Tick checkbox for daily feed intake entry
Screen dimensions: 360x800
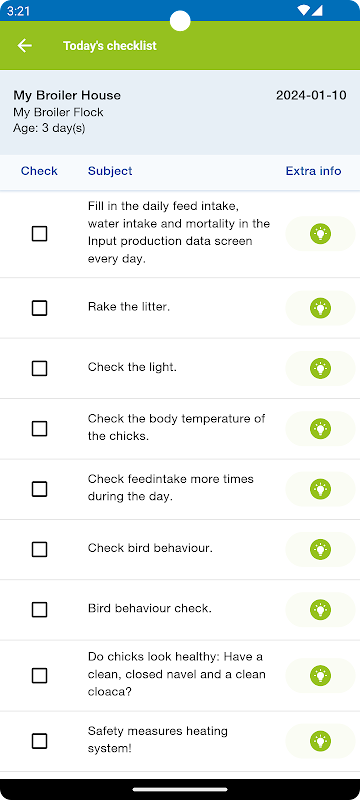(x=39, y=234)
